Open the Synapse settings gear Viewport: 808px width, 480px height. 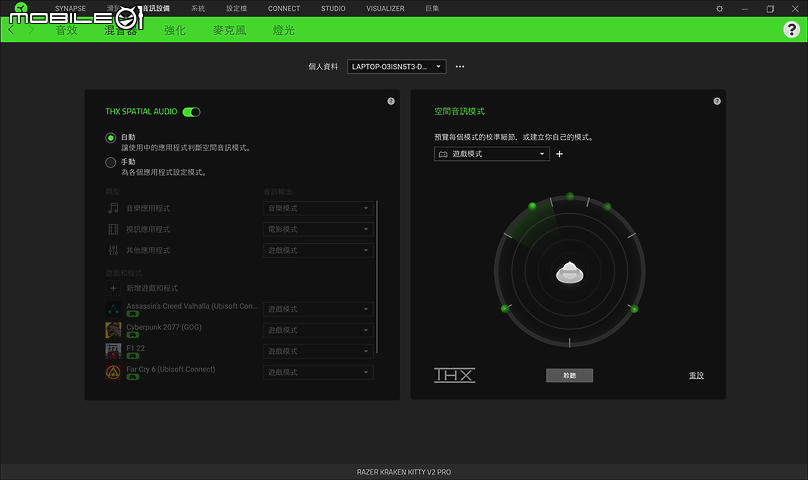(719, 9)
